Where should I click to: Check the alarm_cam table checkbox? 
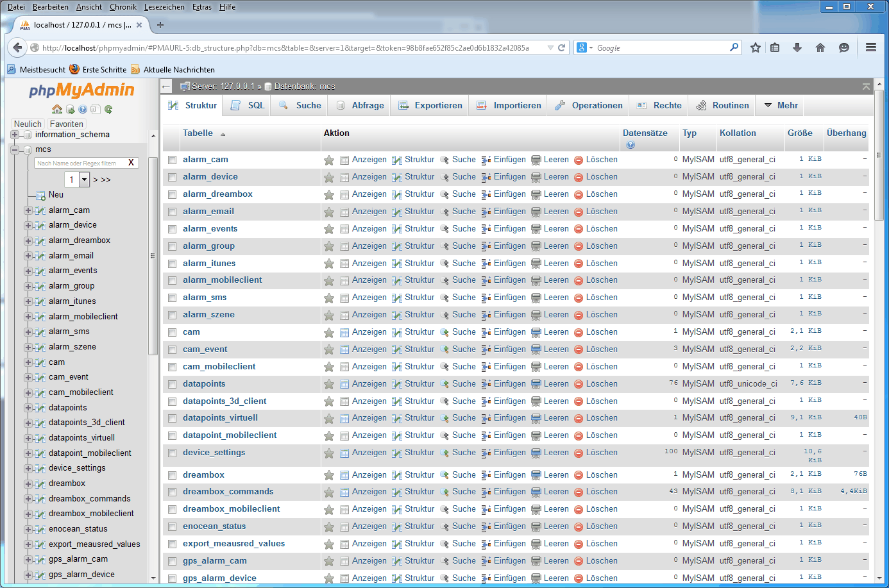click(x=172, y=160)
